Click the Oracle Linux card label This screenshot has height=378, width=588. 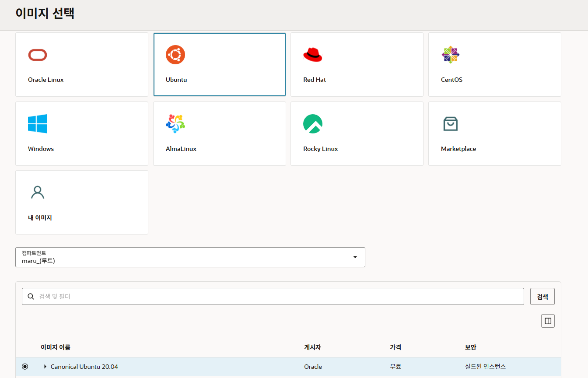[46, 80]
